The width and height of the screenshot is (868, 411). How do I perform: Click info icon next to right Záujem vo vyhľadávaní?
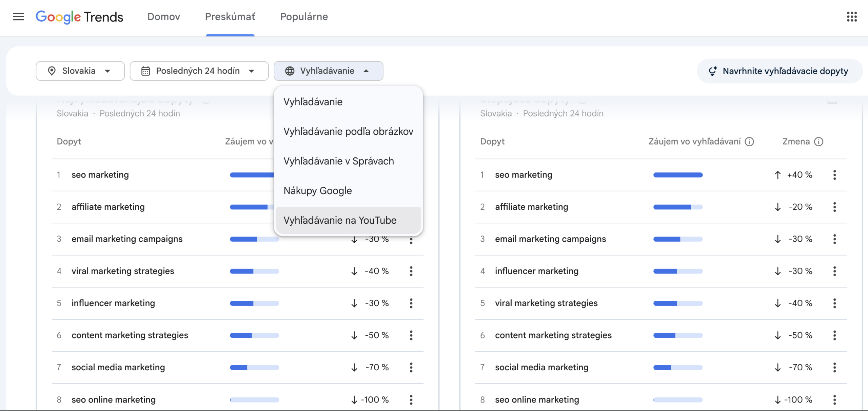pyautogui.click(x=749, y=142)
